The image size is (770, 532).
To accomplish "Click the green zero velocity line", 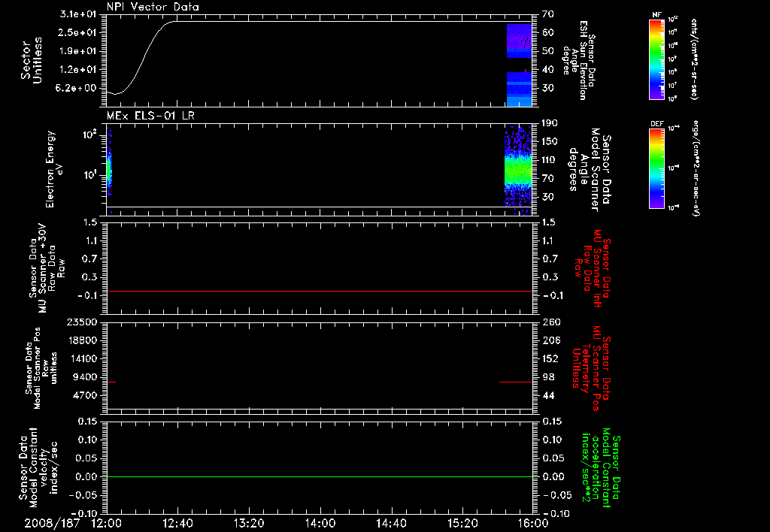I will click(320, 476).
